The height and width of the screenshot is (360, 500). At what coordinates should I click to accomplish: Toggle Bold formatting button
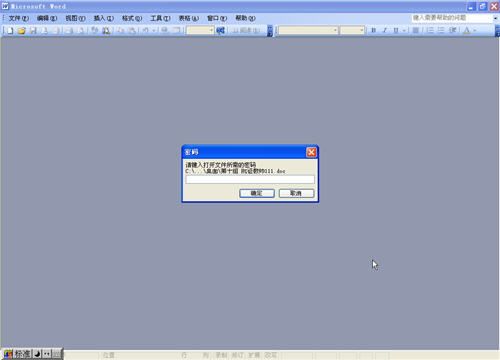click(374, 30)
